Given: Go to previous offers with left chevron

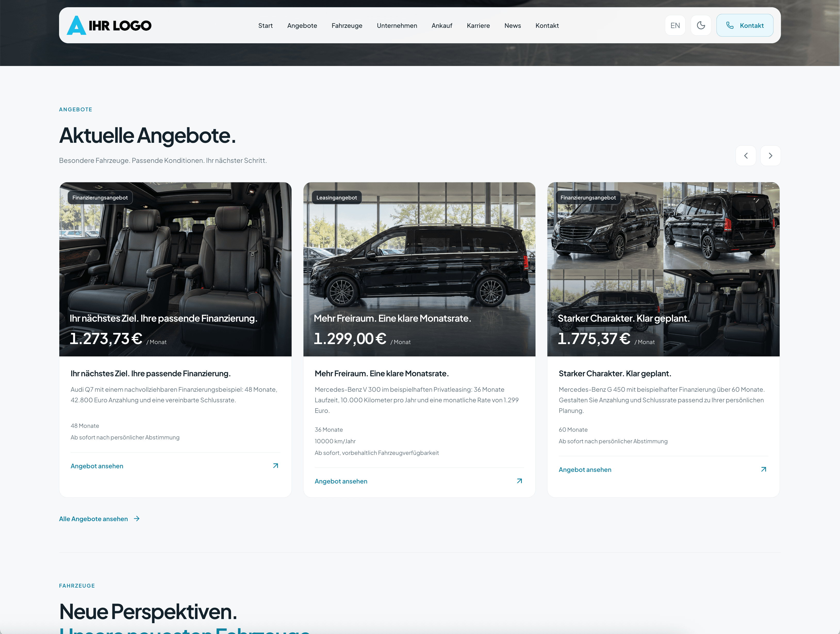Looking at the screenshot, I should [x=745, y=156].
